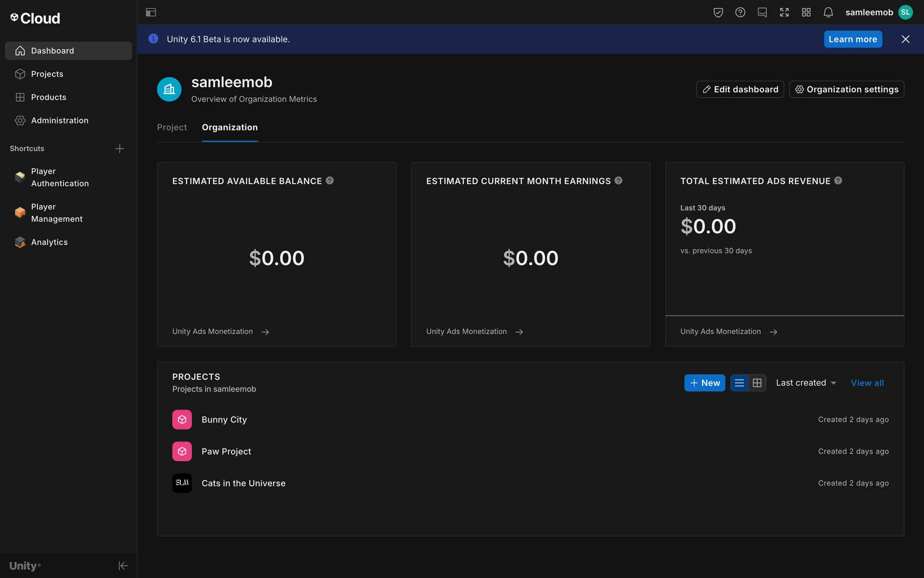This screenshot has height=578, width=924.
Task: Switch to the Project tab
Action: 172,127
